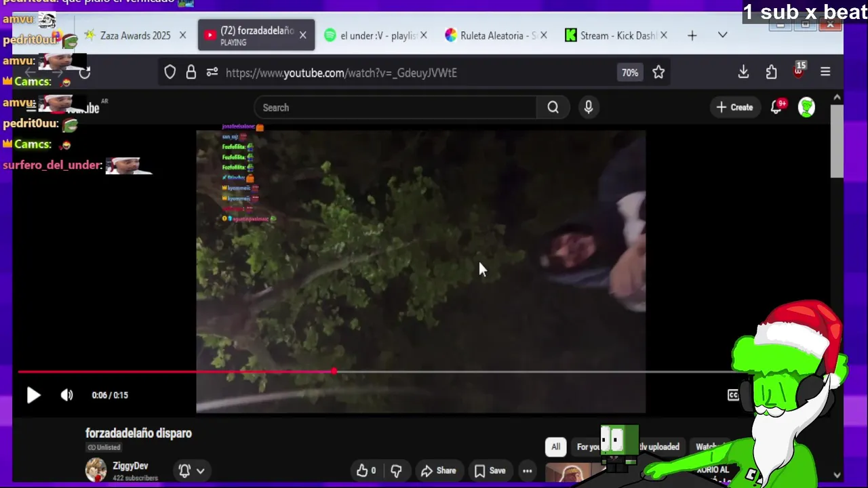Open the extensions puzzle icon
This screenshot has width=868, height=488.
pyautogui.click(x=772, y=73)
